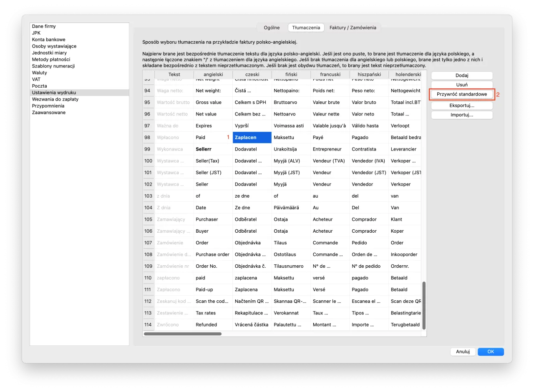Click the Zwrócono cell in row 114
This screenshot has width=534, height=392.
pos(174,324)
